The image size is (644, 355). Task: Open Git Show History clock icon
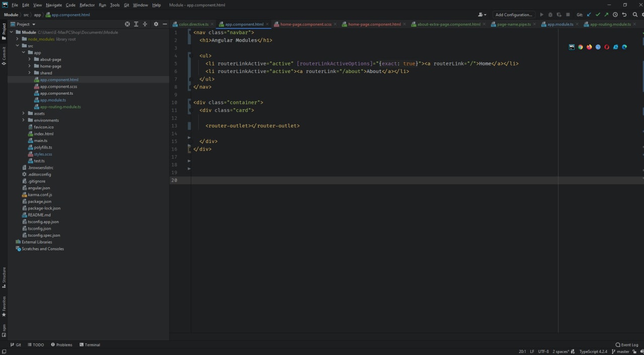pos(615,15)
